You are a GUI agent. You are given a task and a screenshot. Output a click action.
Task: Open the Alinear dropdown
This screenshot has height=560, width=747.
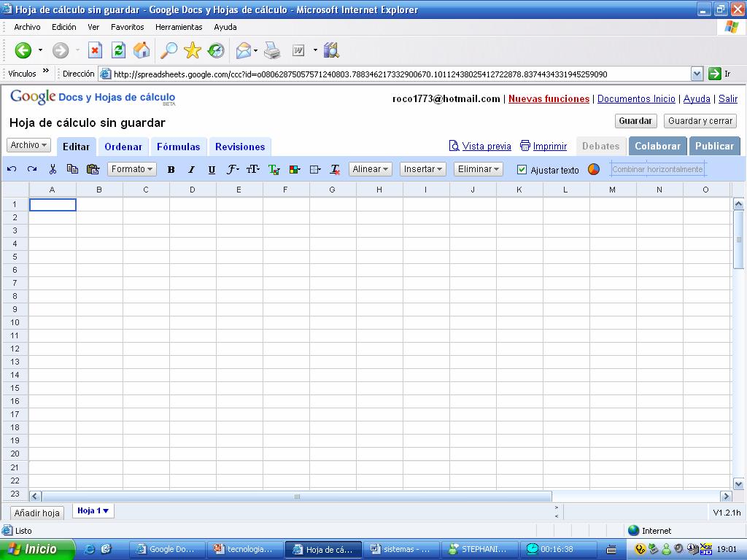[x=370, y=169]
